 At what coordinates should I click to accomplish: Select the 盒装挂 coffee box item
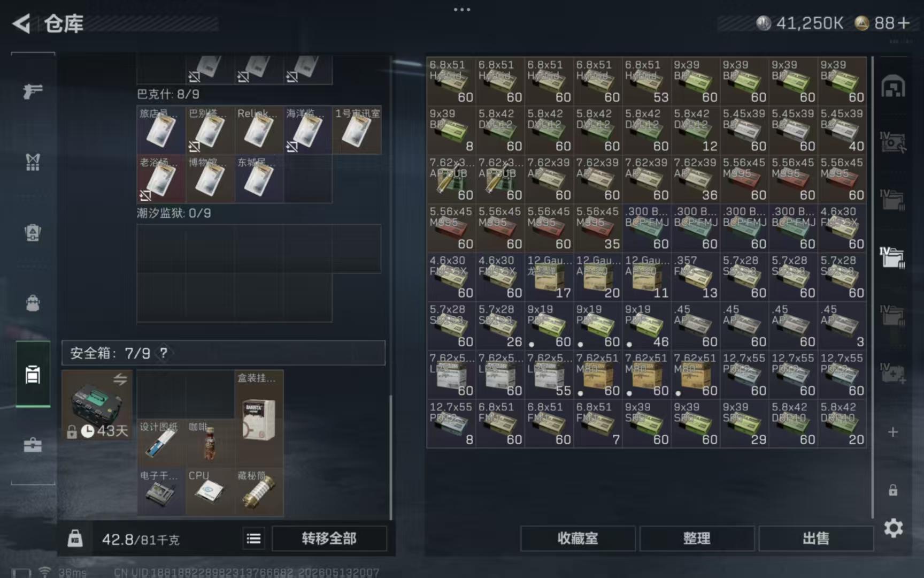tap(259, 419)
